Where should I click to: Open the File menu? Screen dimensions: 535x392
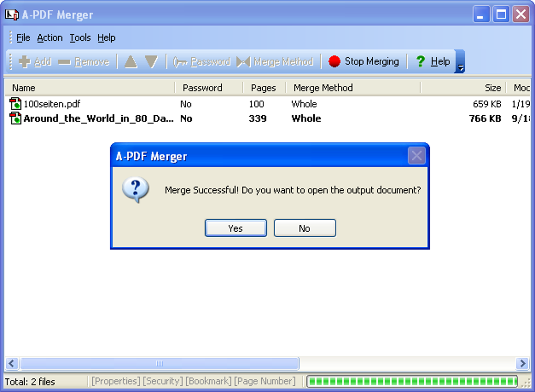[23, 38]
